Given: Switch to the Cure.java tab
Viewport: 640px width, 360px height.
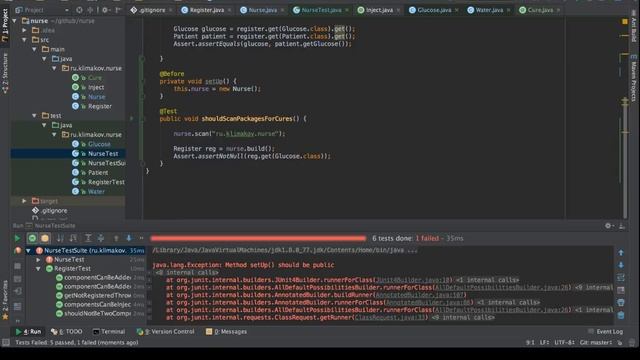Looking at the screenshot, I should [540, 10].
